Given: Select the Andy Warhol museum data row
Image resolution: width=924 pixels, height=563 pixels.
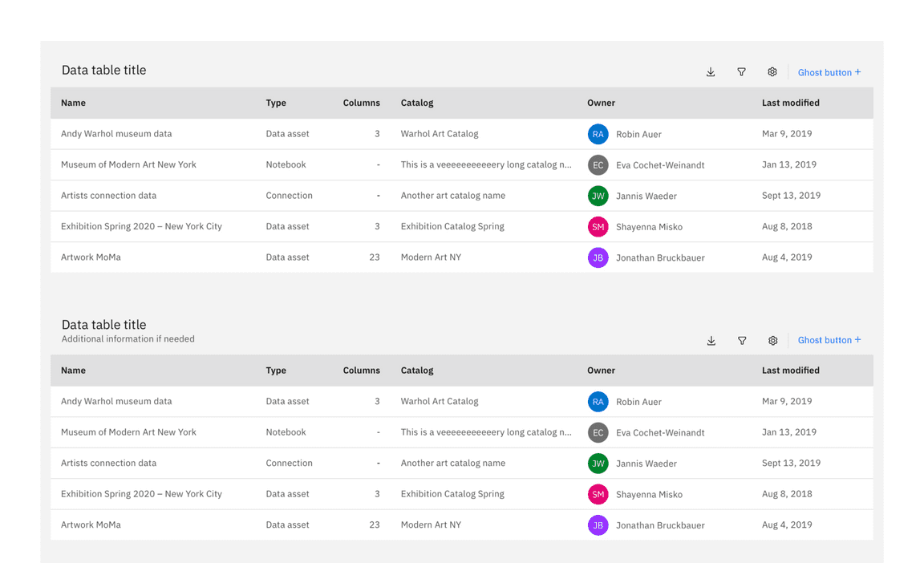Looking at the screenshot, I should [x=116, y=134].
